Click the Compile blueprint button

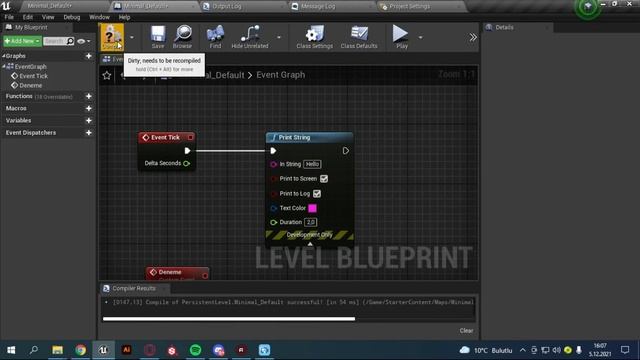[112, 37]
